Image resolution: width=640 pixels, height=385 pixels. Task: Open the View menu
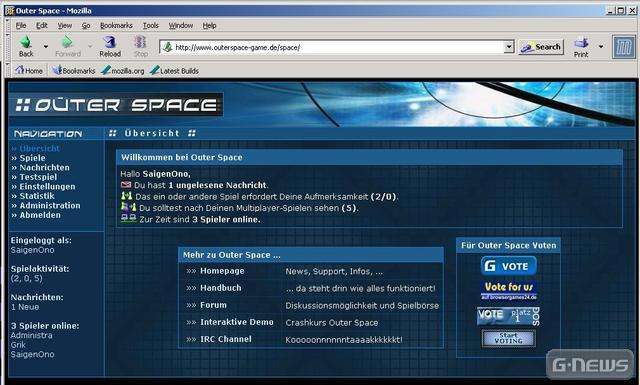tap(64, 25)
